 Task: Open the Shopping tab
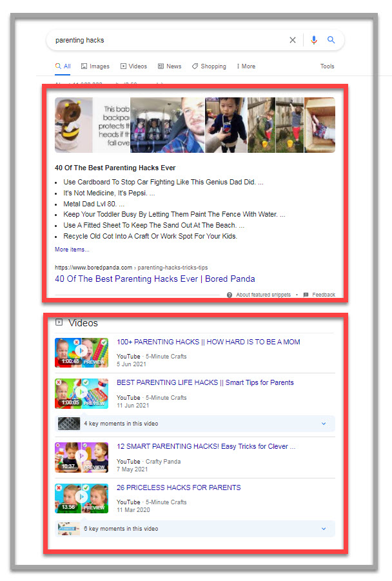coord(209,66)
